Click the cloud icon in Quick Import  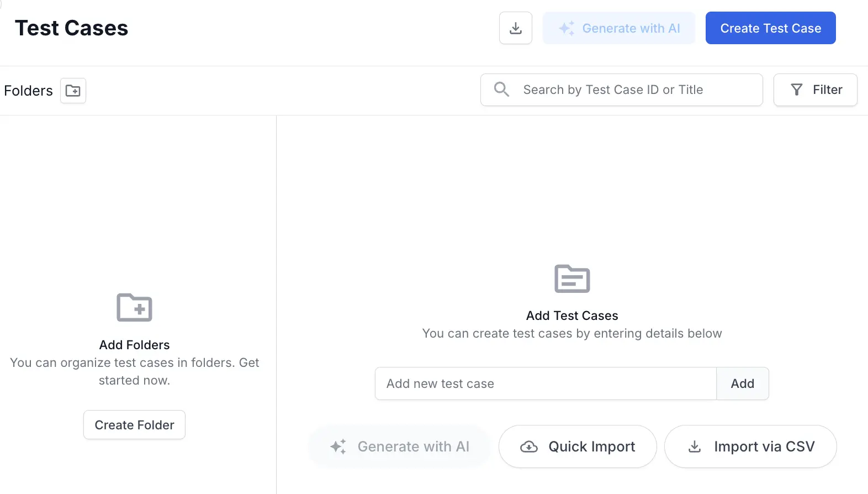coord(528,446)
